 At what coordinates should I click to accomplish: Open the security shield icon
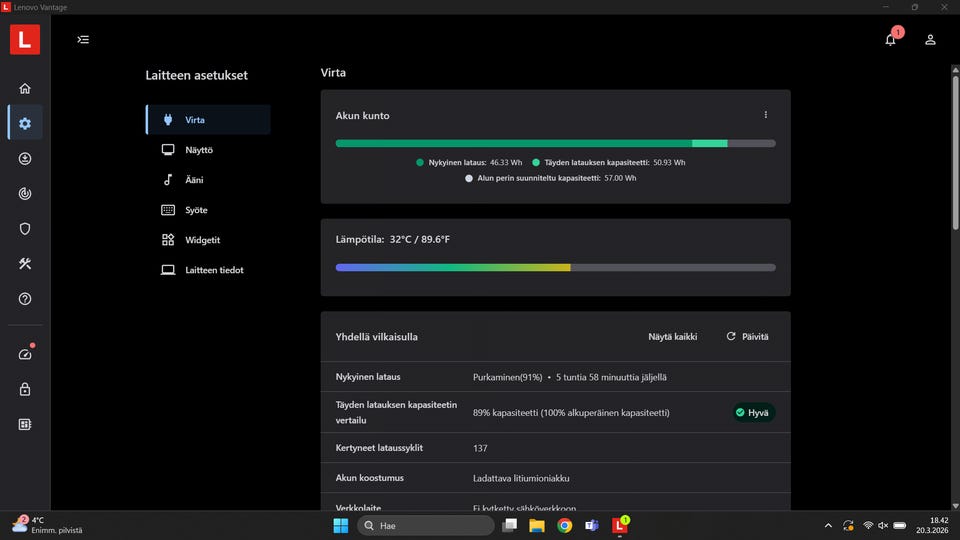(25, 228)
